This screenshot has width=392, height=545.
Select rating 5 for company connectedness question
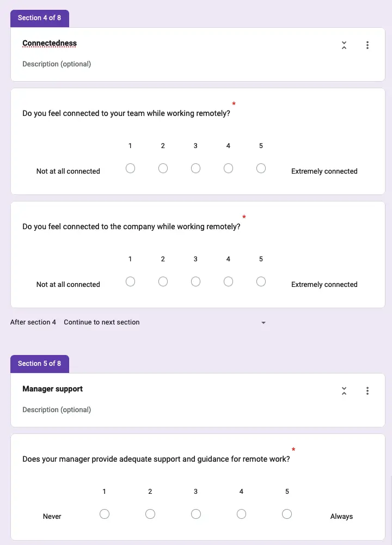261,281
